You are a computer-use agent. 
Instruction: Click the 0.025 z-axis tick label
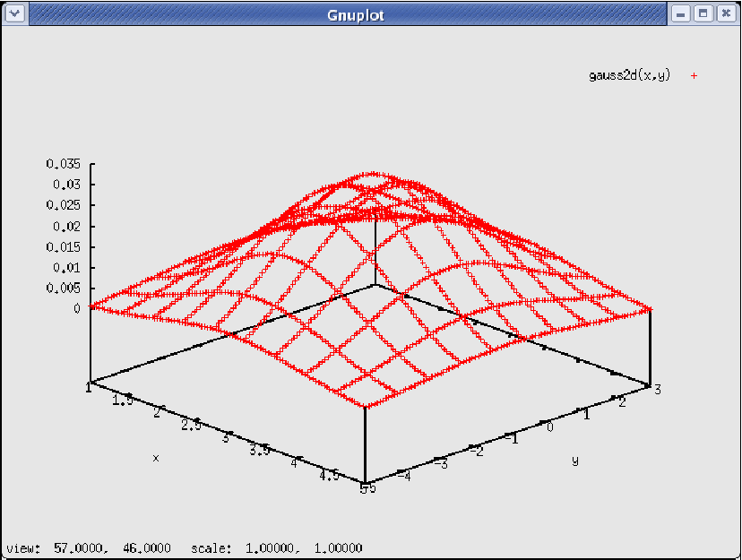(64, 205)
